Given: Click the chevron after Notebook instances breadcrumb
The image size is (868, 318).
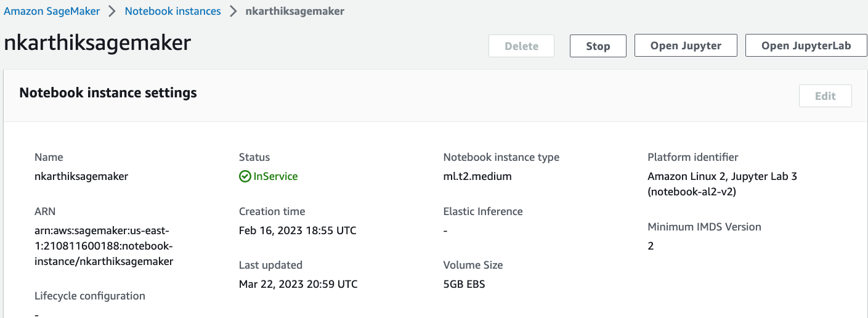Looking at the screenshot, I should click(233, 11).
